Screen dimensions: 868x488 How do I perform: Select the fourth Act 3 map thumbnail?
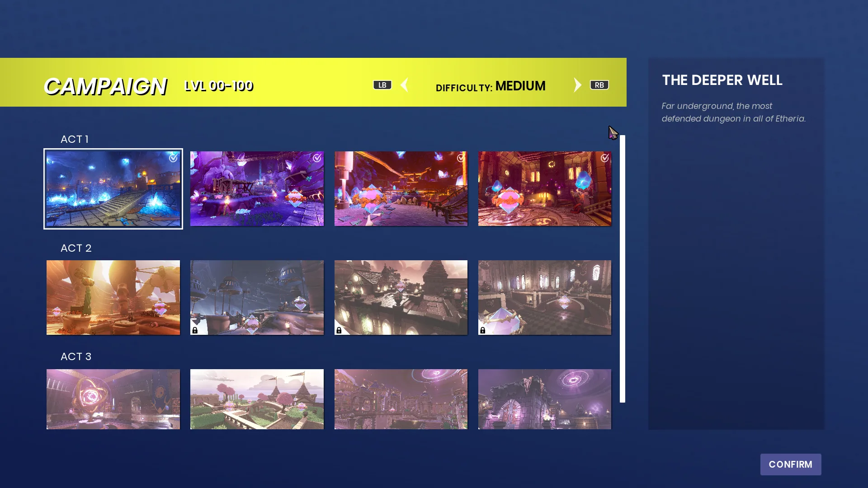[x=545, y=399]
